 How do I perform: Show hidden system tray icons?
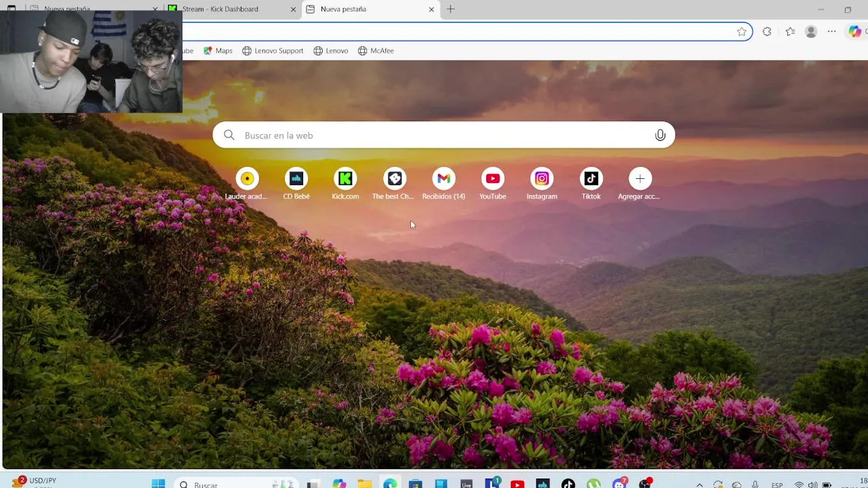click(699, 485)
